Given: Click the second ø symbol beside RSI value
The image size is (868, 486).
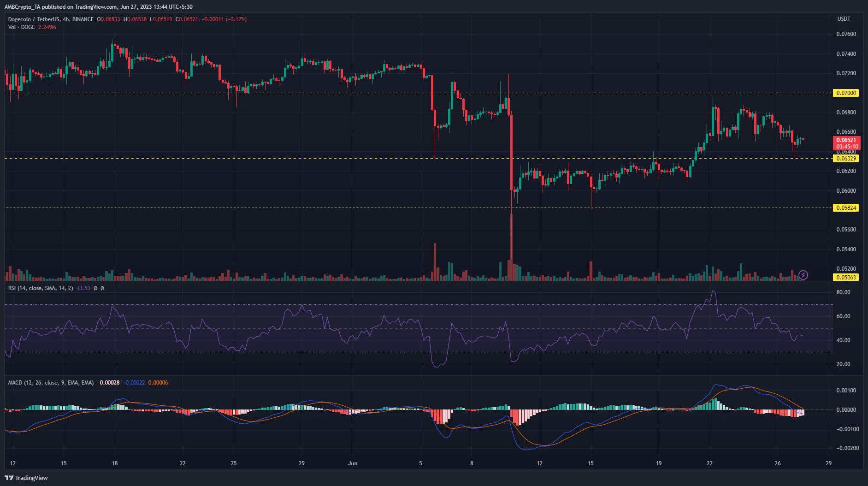Looking at the screenshot, I should click(x=102, y=288).
